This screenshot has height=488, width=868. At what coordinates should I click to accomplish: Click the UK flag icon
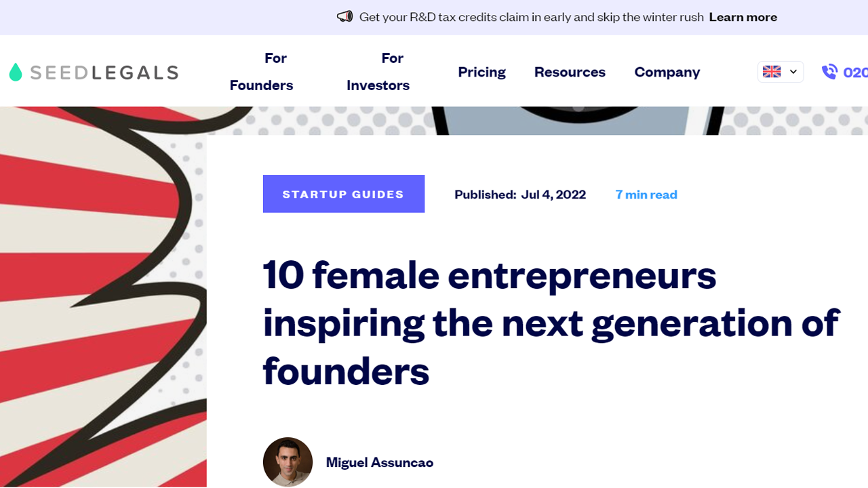tap(772, 72)
